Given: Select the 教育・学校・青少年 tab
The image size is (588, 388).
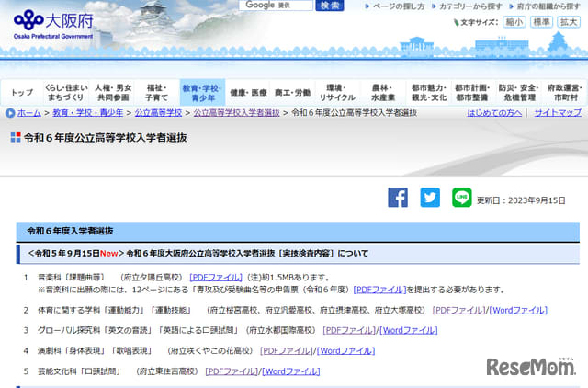Looking at the screenshot, I should point(202,92).
